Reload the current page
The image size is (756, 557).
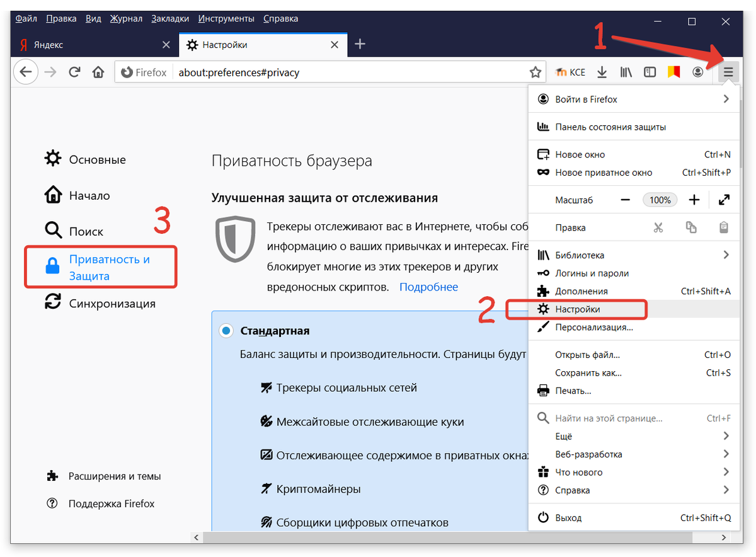(x=74, y=72)
